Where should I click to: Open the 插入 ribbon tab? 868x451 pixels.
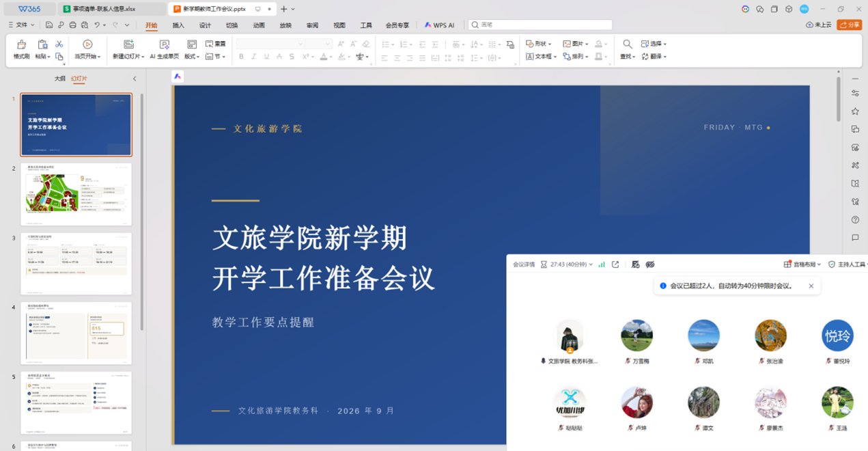click(x=178, y=25)
